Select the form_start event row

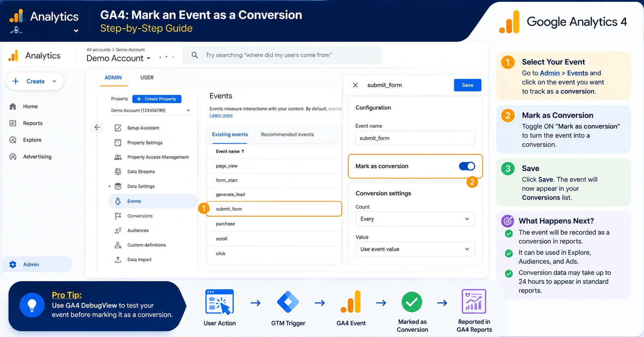tap(274, 180)
